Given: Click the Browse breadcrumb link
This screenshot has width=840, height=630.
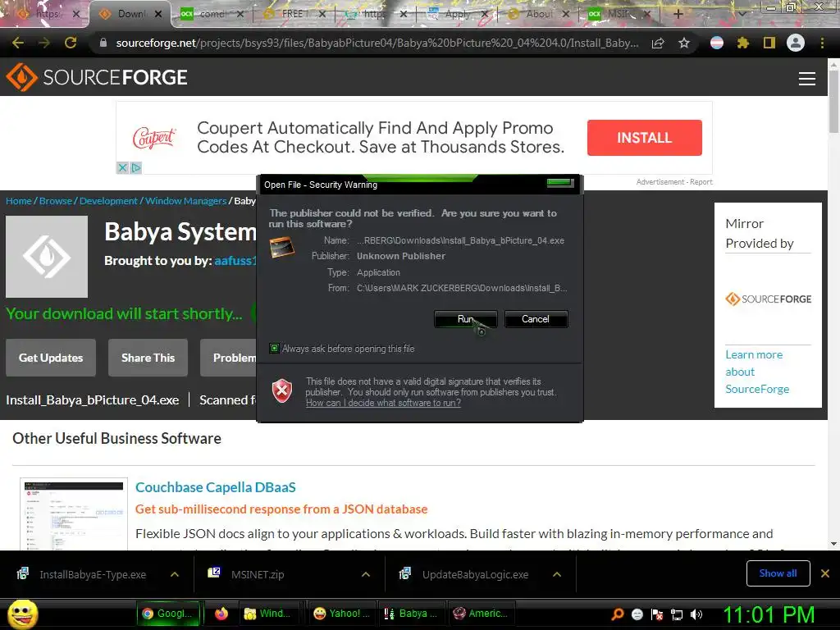Looking at the screenshot, I should 56,201.
